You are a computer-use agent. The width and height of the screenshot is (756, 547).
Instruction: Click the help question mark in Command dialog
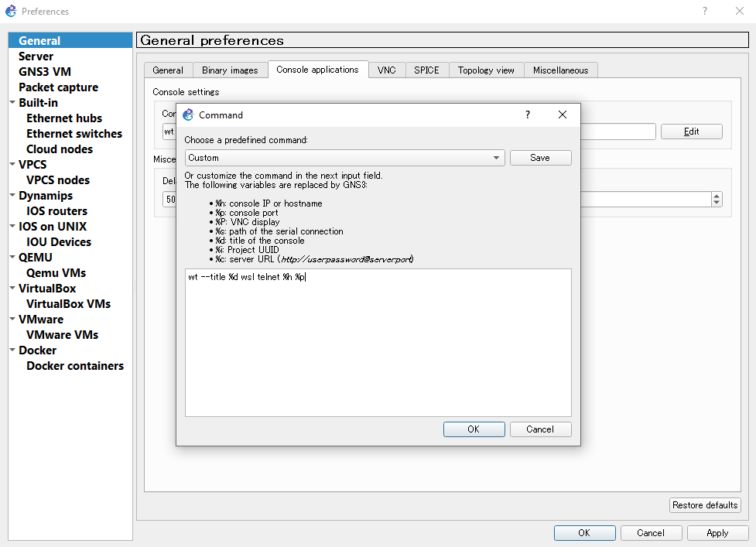point(528,115)
